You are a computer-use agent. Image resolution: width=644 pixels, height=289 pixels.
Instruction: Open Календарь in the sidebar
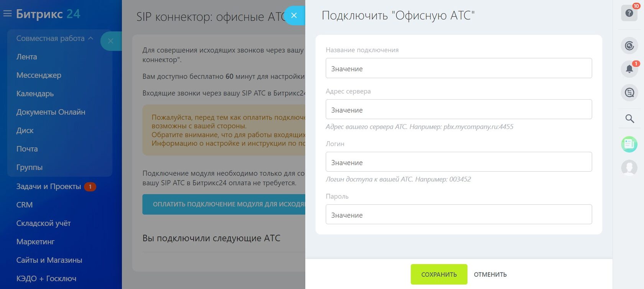pyautogui.click(x=35, y=94)
